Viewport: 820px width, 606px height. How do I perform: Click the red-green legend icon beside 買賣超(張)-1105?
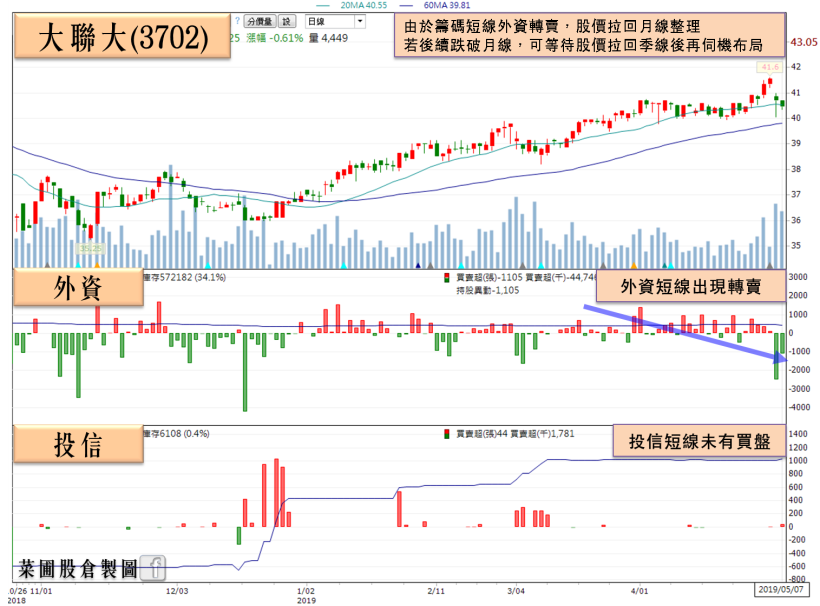[447, 277]
